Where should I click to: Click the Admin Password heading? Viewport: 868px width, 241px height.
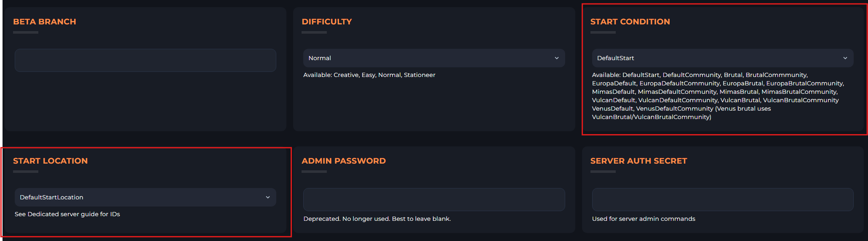point(344,161)
